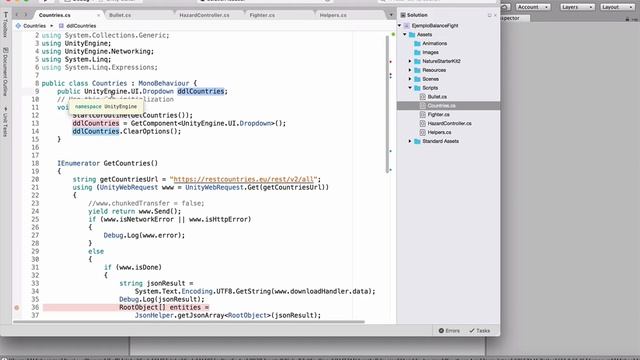Click the Images folder icon
Viewport: 640px width, 360px height.
(x=417, y=52)
